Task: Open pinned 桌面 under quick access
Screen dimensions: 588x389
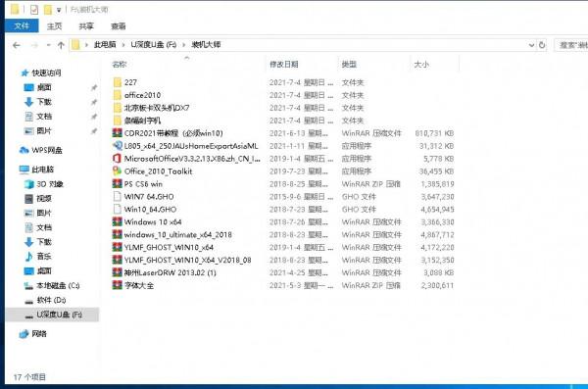Action: tap(44, 87)
